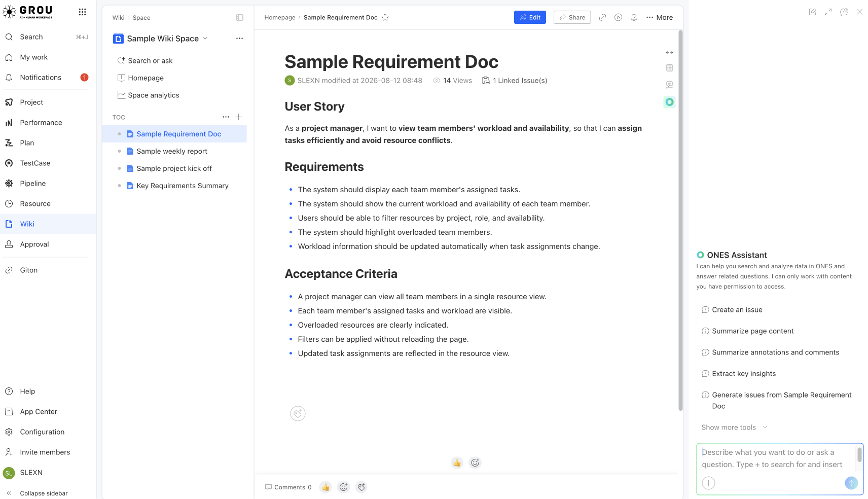Open Giton link
868x499 pixels.
pos(48,270)
